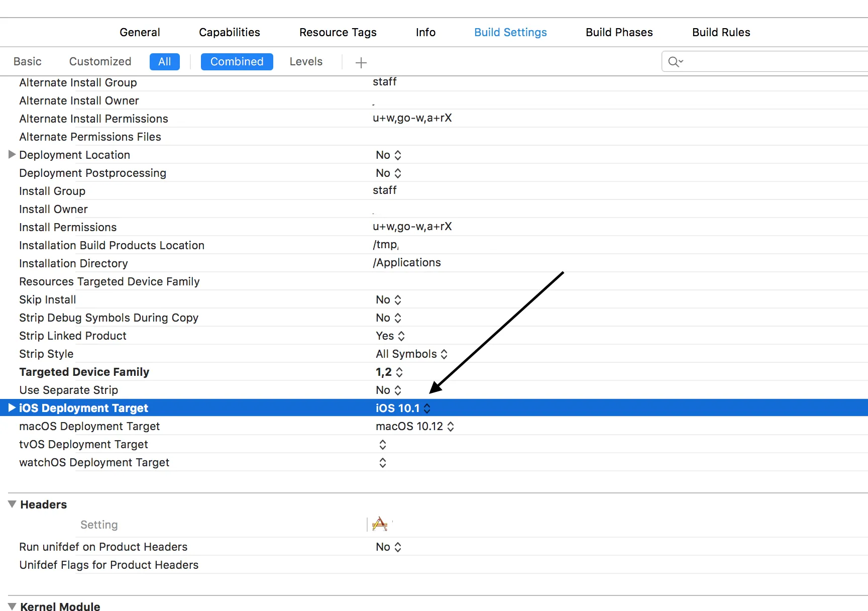868x611 pixels.
Task: Select the tvOS Deployment Target setting name
Action: [83, 444]
